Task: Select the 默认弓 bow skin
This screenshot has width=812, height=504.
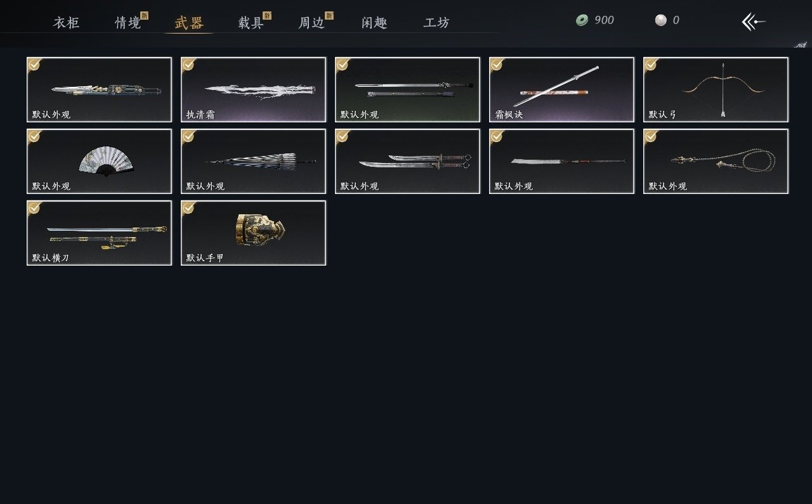Action: coord(716,90)
